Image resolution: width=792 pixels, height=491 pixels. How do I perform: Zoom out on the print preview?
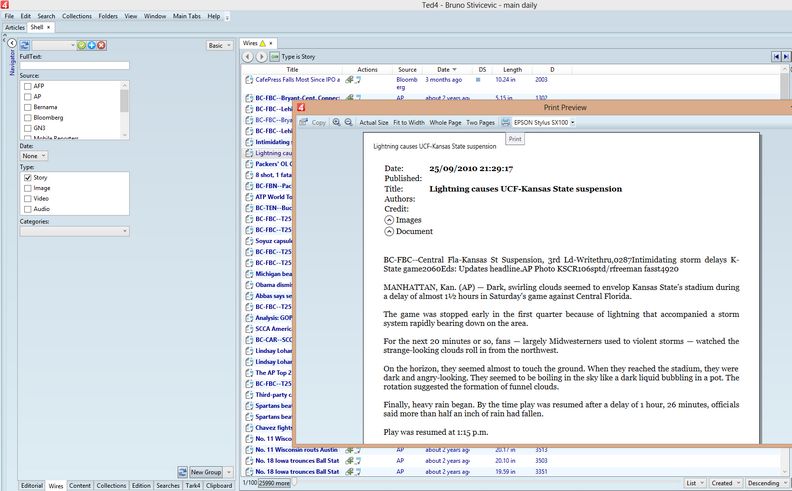point(349,122)
